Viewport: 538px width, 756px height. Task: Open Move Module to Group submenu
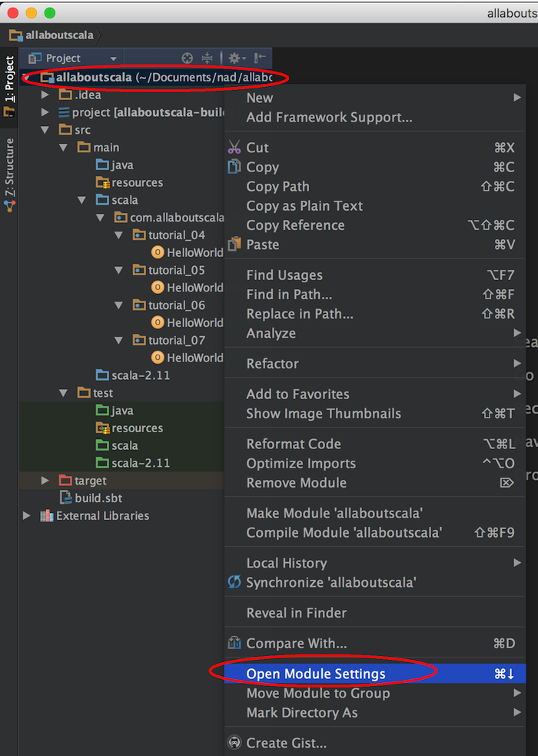click(x=375, y=693)
